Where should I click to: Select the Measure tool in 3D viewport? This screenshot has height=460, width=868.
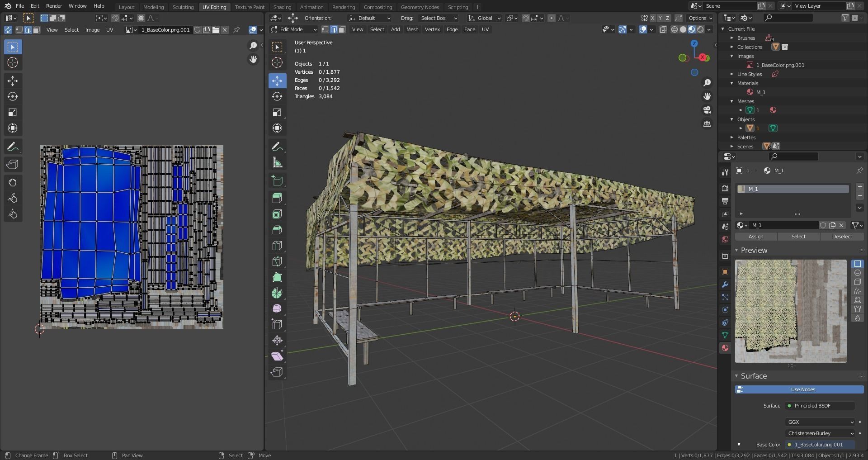click(277, 162)
